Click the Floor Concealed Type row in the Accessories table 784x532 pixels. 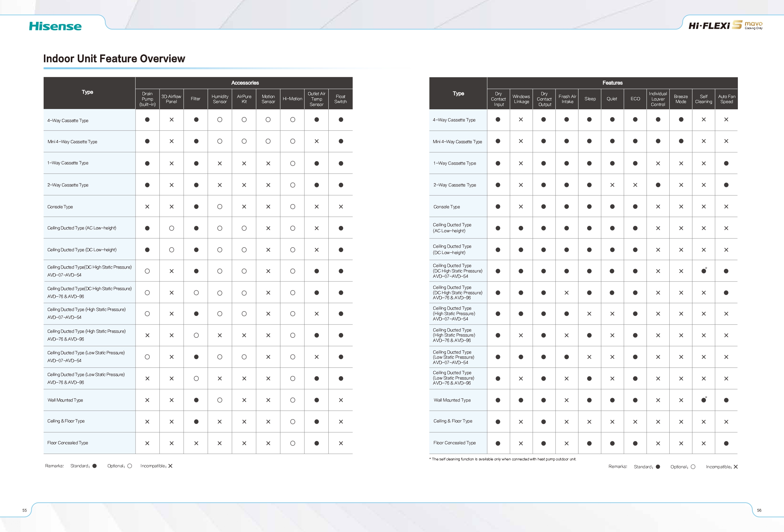click(68, 443)
